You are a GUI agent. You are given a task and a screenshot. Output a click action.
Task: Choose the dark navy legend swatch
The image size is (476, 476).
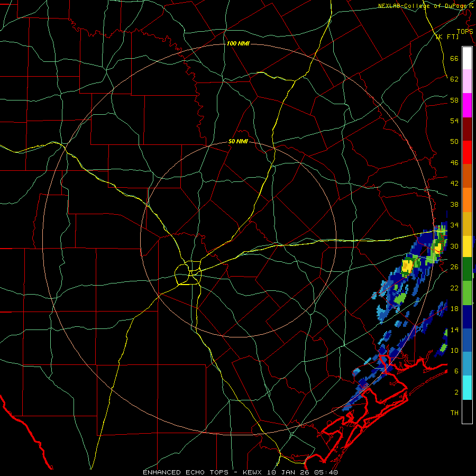point(467,317)
